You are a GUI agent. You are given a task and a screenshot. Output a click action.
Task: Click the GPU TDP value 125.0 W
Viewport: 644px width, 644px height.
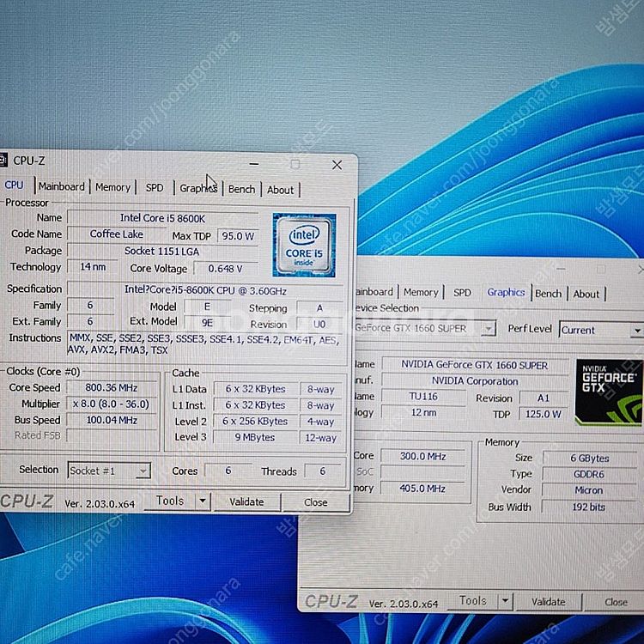tap(543, 414)
